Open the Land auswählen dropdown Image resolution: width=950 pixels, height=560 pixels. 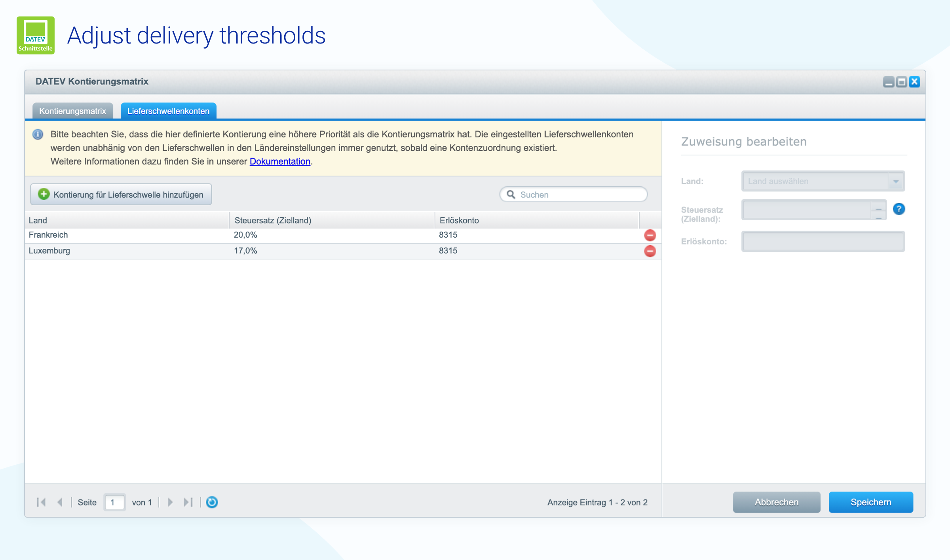pos(823,181)
